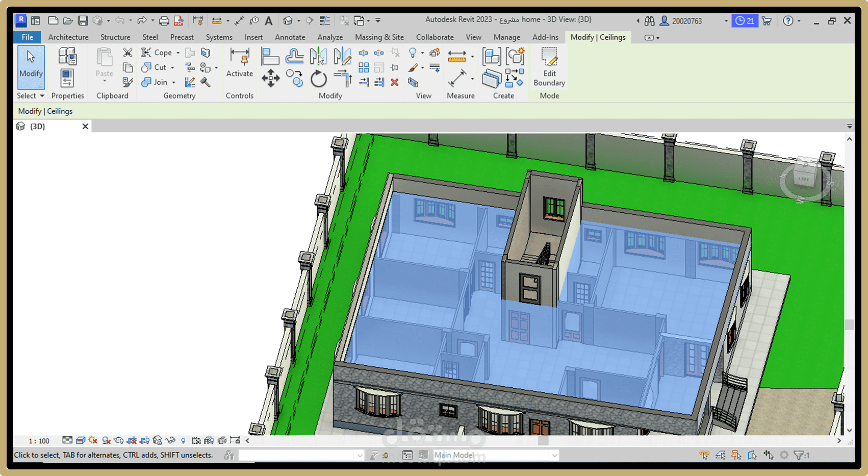Switch to the Massing & Site tab
The height and width of the screenshot is (476, 868).
[x=379, y=37]
